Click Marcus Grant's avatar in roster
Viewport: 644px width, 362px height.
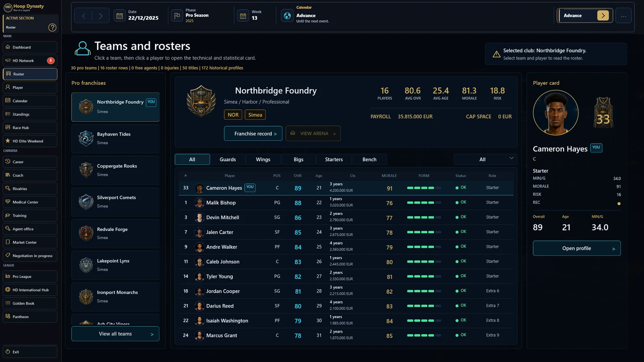tap(199, 335)
